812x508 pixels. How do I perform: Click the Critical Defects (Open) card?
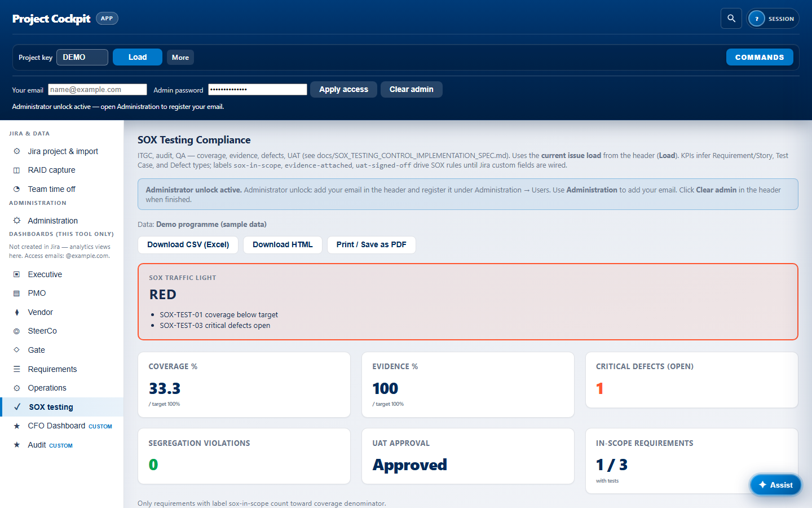[692, 380]
